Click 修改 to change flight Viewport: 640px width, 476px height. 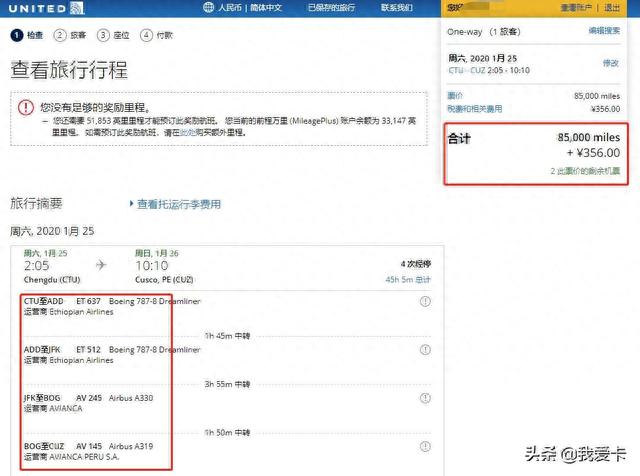[x=611, y=63]
